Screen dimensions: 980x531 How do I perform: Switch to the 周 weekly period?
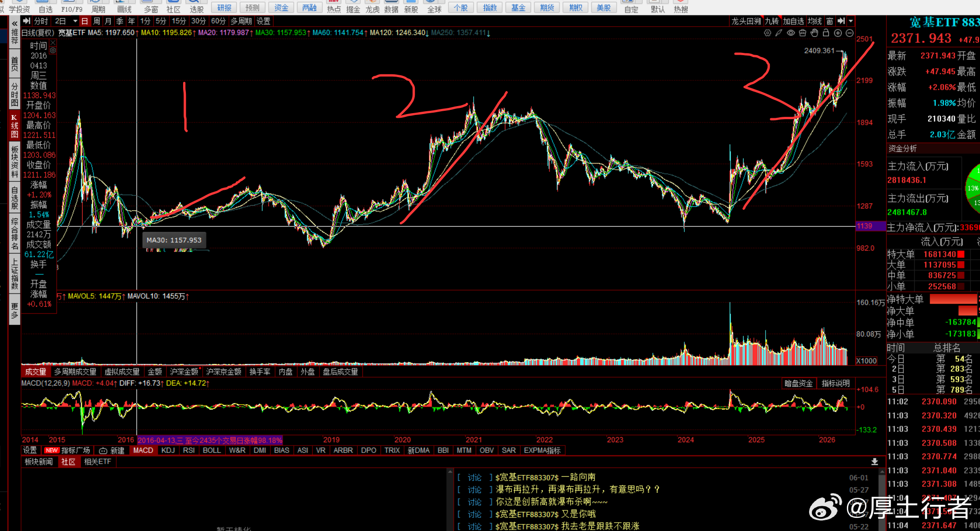tap(97, 21)
